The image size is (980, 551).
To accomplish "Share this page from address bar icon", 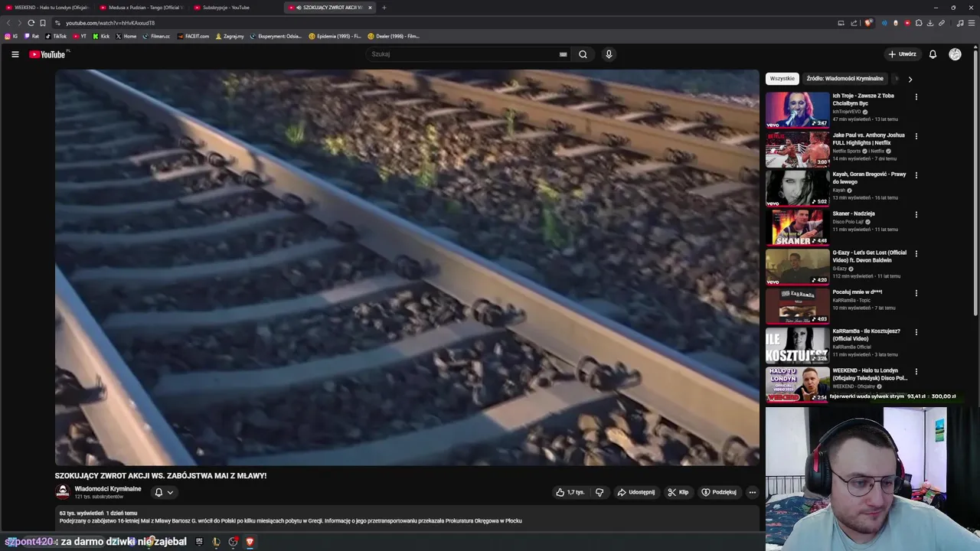I will (854, 23).
